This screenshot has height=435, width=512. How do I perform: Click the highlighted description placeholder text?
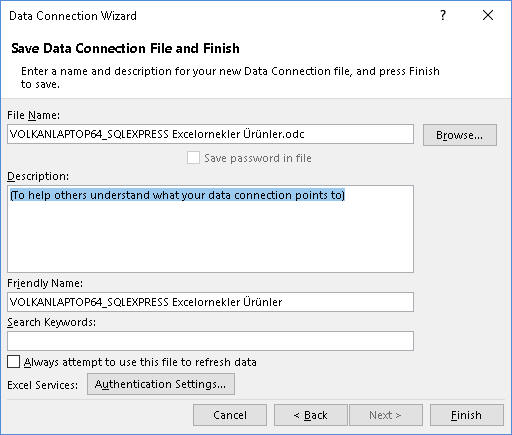coord(177,195)
